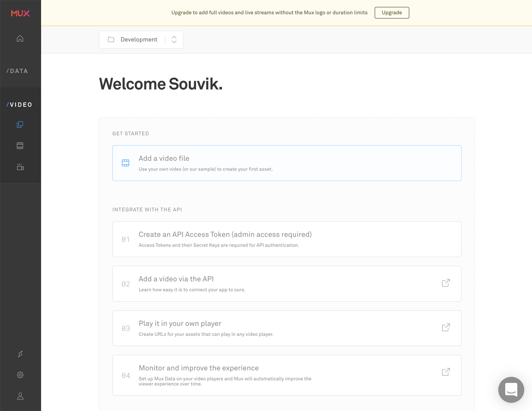Click the folder icon beside Development

(111, 40)
